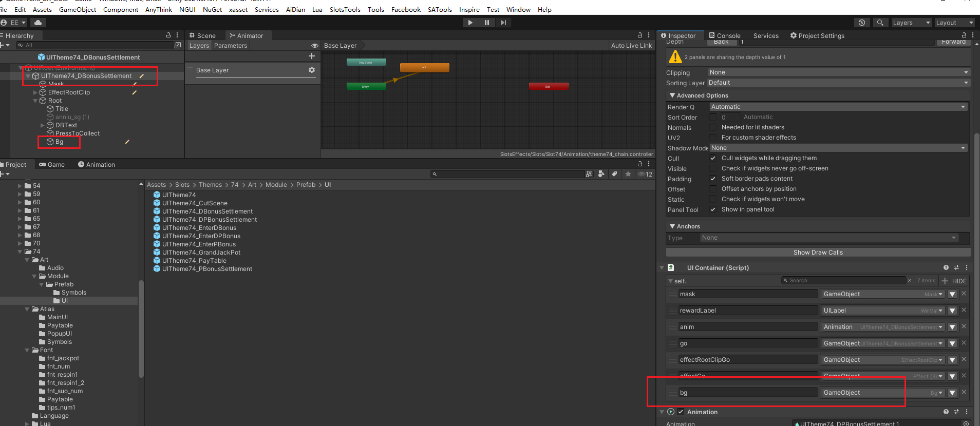Toggle the Animation component enabled checkbox

tap(681, 412)
